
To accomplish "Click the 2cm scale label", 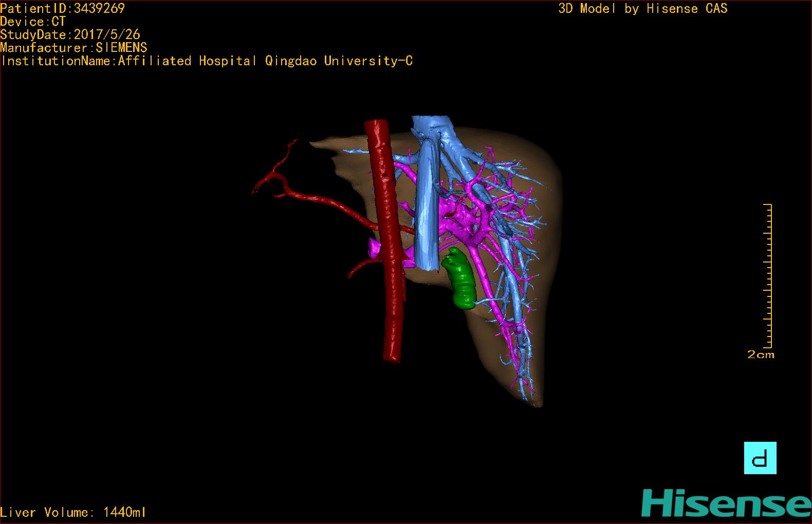I will click(761, 354).
